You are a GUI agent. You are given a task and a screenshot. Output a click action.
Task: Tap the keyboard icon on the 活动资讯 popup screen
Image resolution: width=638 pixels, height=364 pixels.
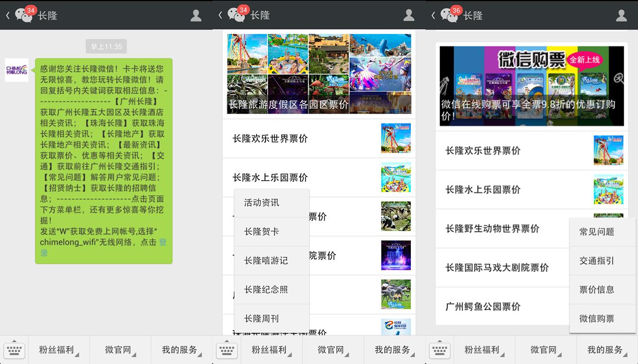click(227, 350)
